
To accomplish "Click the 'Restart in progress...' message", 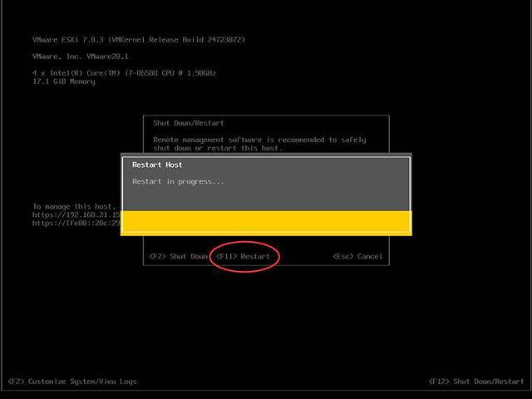I will point(178,182).
